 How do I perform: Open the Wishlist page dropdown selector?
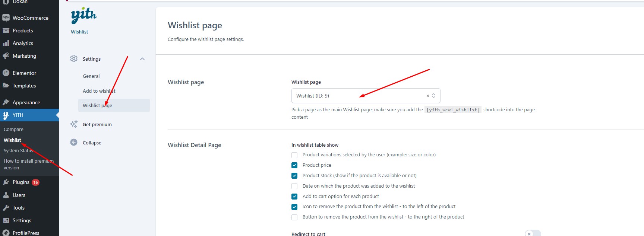tap(366, 96)
